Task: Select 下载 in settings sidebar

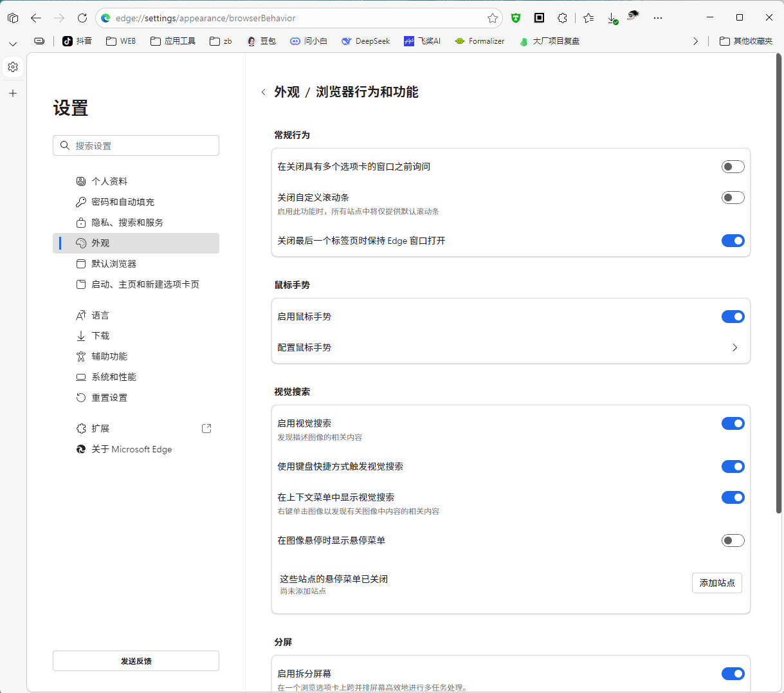Action: coord(136,336)
